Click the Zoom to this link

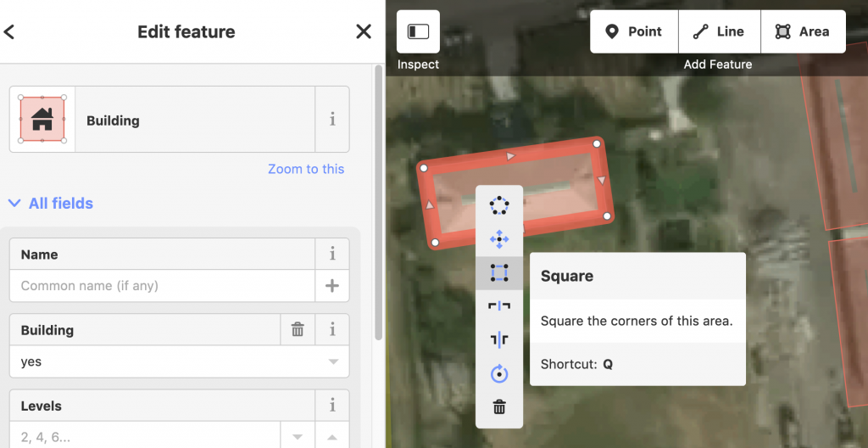306,169
